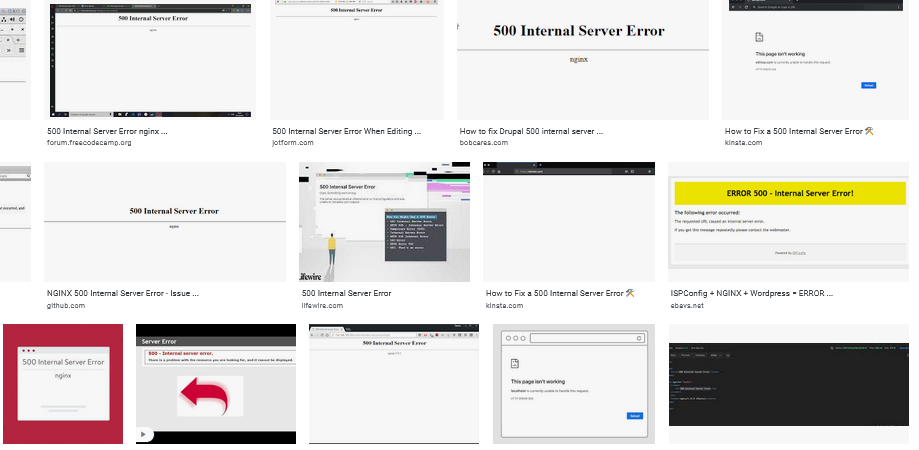Visit source forum.freecodecamp.org
Screen dimensions: 919x450
tap(89, 142)
